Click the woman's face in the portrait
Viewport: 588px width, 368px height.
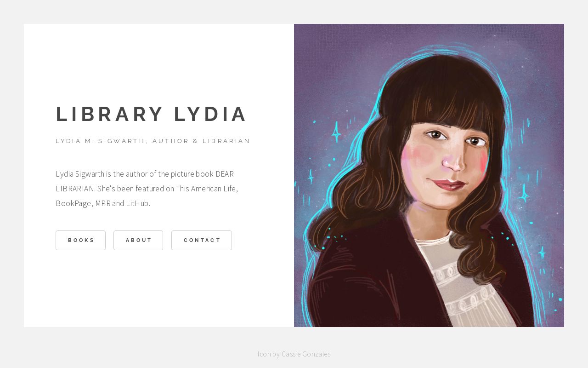[448, 166]
